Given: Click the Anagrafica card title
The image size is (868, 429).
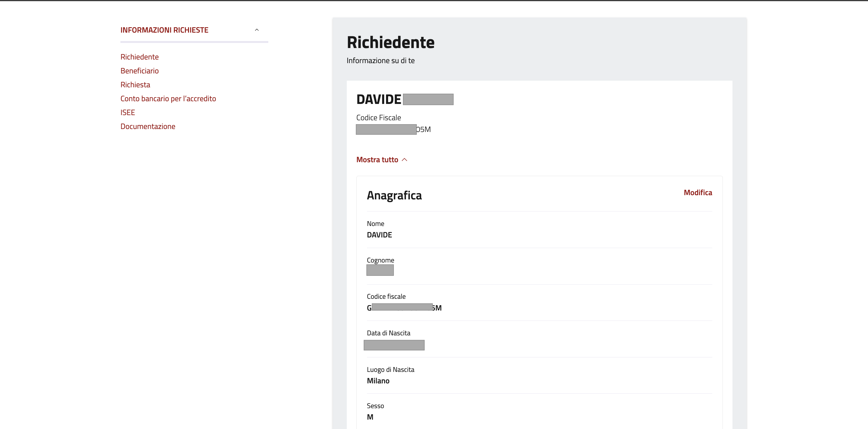Looking at the screenshot, I should (394, 195).
